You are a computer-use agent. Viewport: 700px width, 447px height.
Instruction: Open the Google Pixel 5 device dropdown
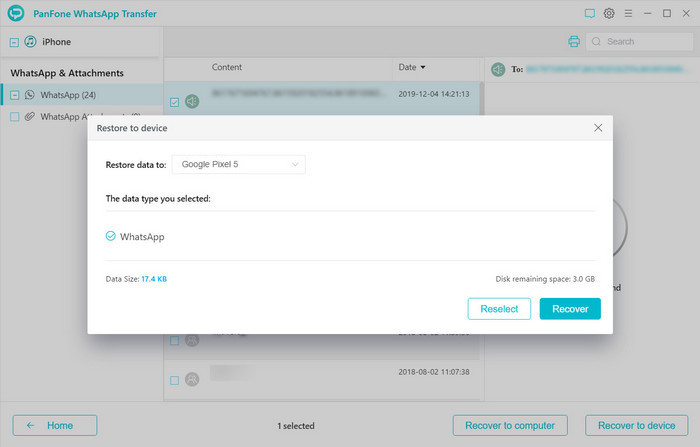point(238,164)
